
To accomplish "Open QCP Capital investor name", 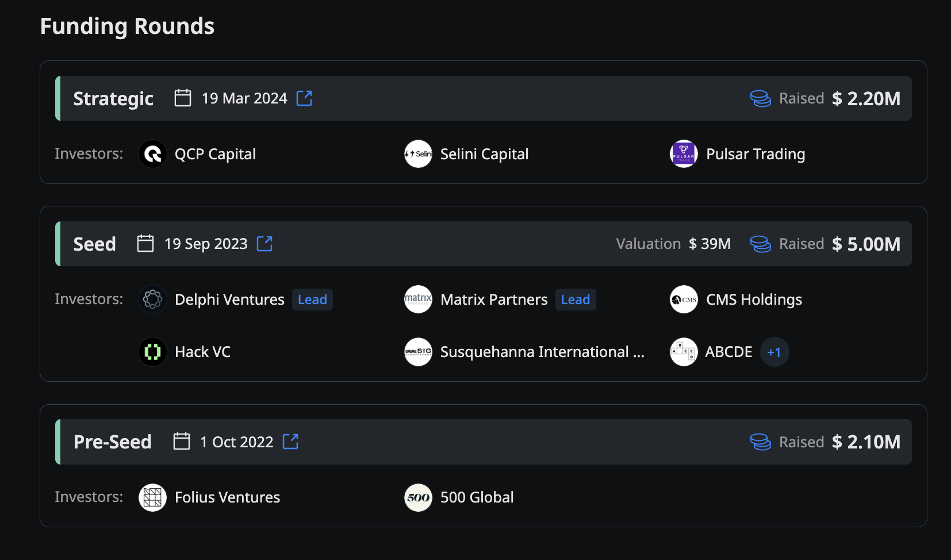I will 215,154.
